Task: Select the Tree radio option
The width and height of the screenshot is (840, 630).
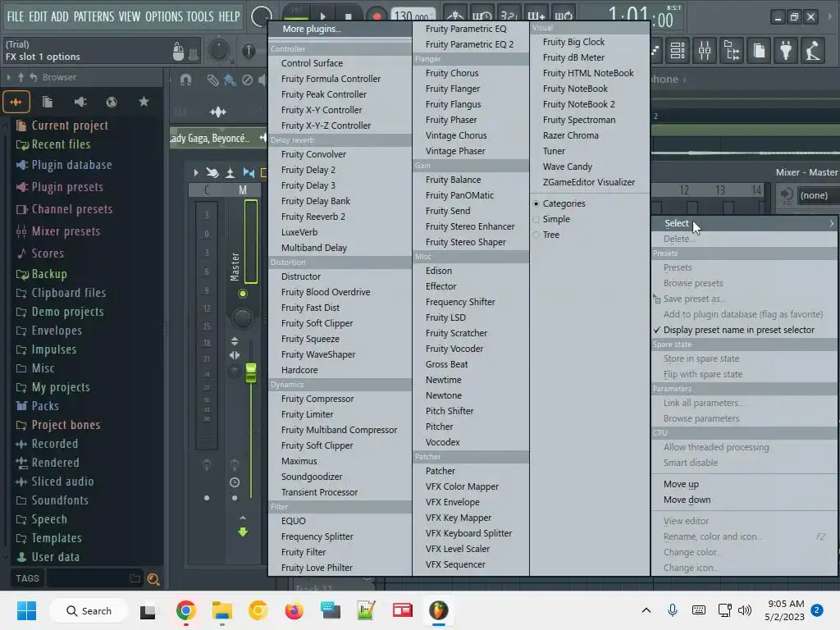Action: [x=546, y=235]
